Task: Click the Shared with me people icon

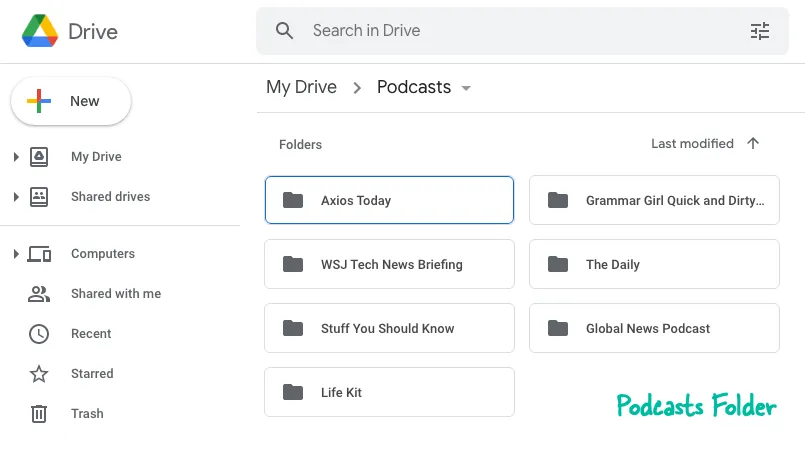Action: pyautogui.click(x=39, y=294)
